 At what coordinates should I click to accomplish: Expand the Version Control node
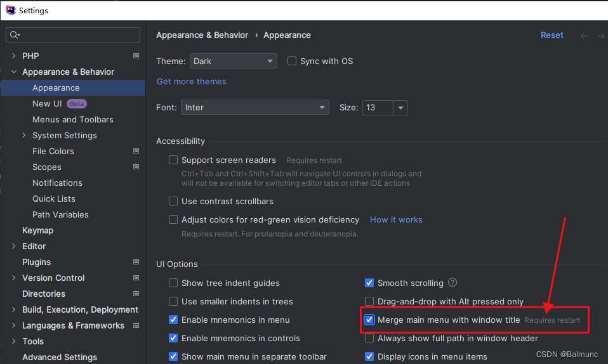pyautogui.click(x=14, y=278)
